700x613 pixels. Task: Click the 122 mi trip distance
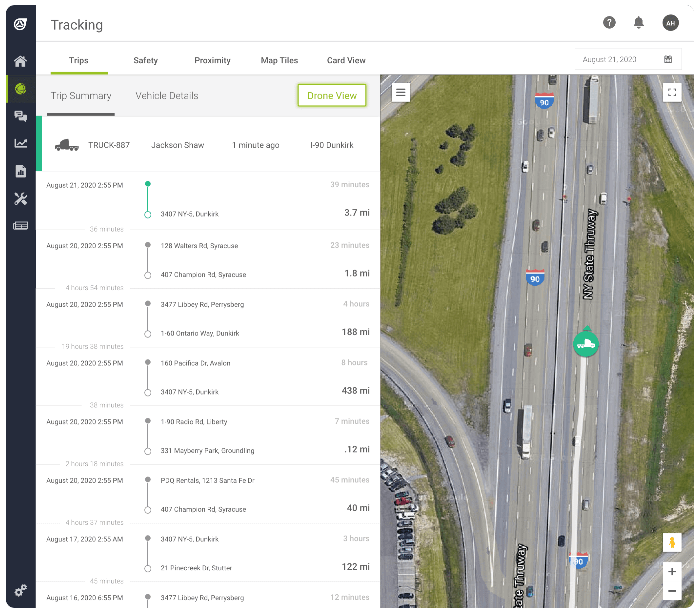[355, 566]
